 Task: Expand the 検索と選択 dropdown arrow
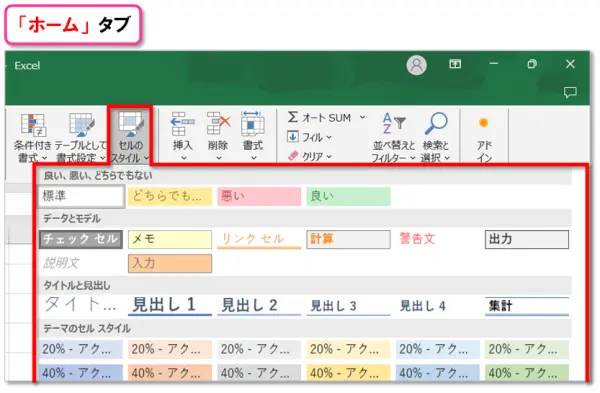[x=447, y=158]
